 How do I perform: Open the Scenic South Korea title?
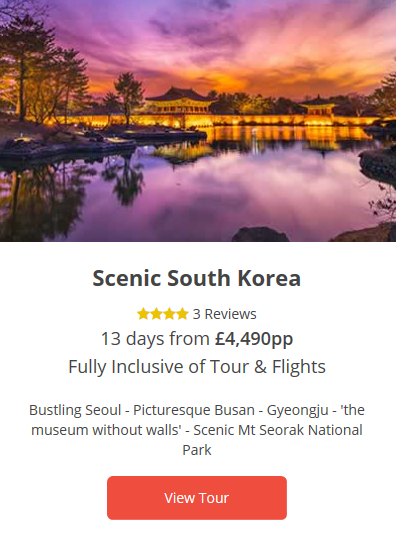[x=197, y=278]
